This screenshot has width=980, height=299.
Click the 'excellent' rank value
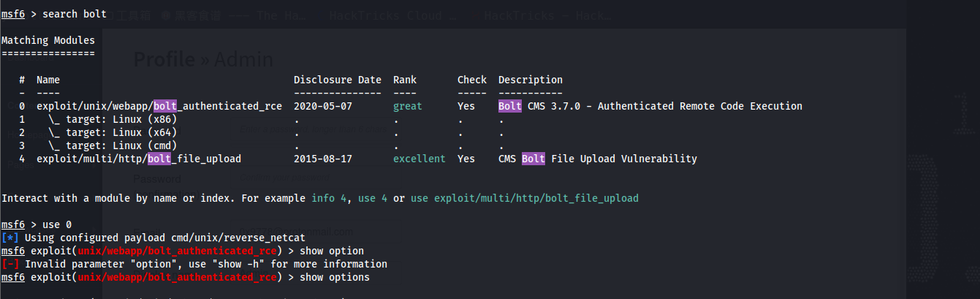pyautogui.click(x=419, y=159)
